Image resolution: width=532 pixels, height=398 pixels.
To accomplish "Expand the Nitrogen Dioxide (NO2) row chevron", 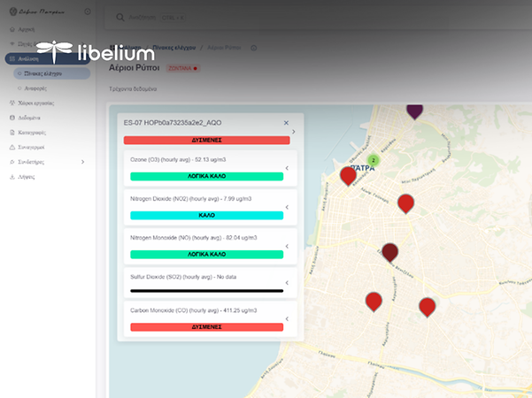I will [x=287, y=207].
